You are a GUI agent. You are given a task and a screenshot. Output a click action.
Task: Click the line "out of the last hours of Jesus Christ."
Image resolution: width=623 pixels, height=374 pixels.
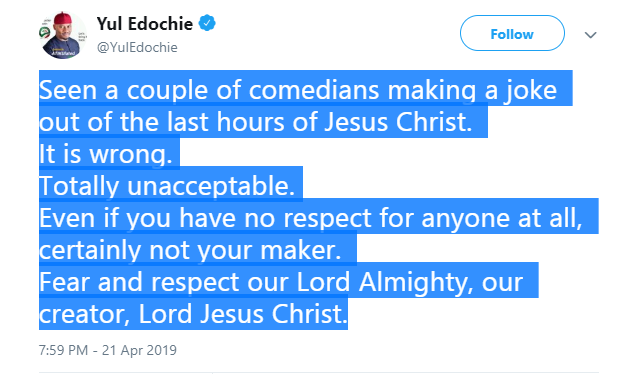tap(255, 122)
